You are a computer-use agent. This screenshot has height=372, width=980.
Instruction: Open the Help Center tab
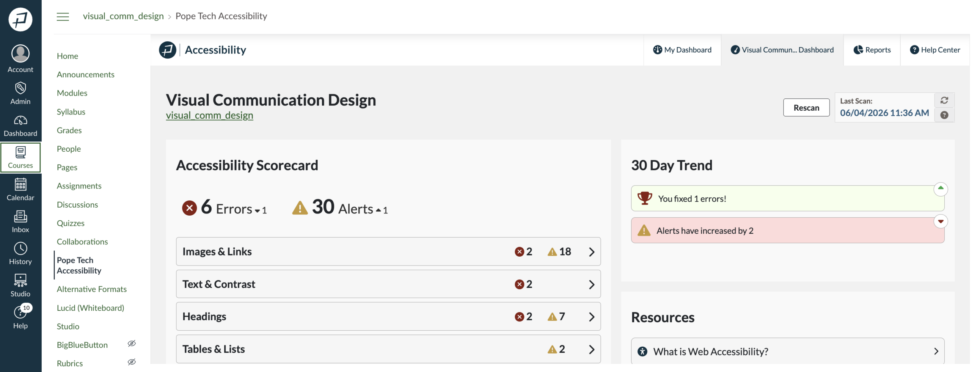(935, 50)
